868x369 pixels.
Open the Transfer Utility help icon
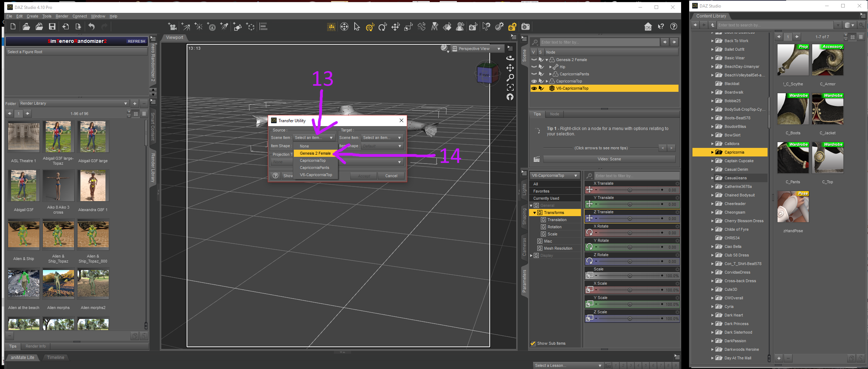(x=276, y=176)
